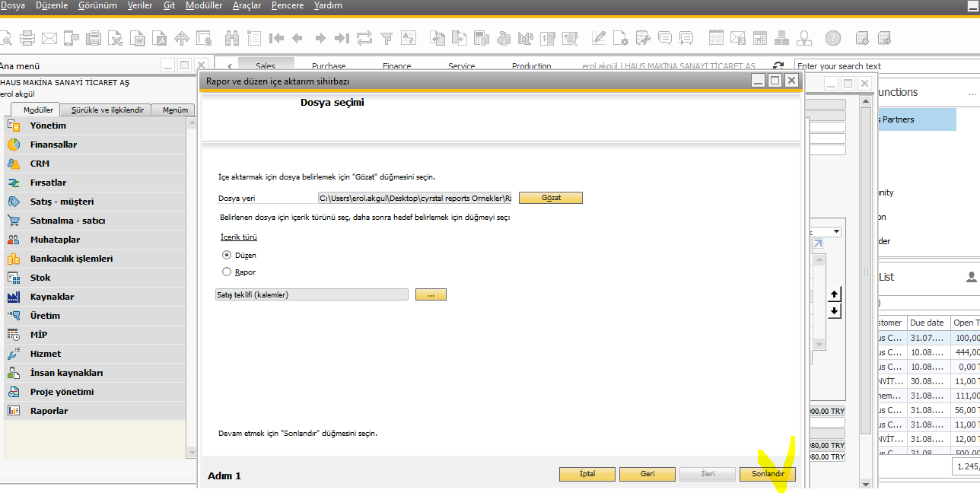Click the binoculars Find icon

click(x=232, y=37)
